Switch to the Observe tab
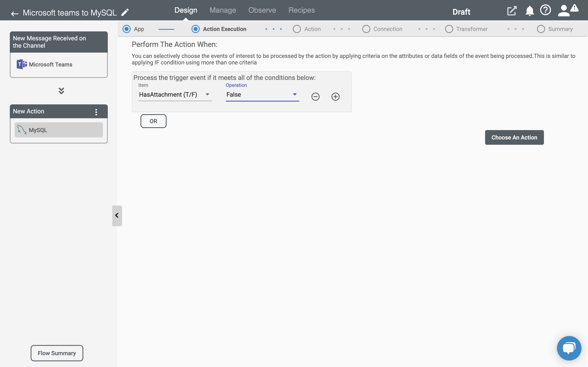Screen dimensions: 588x367 coord(262,10)
